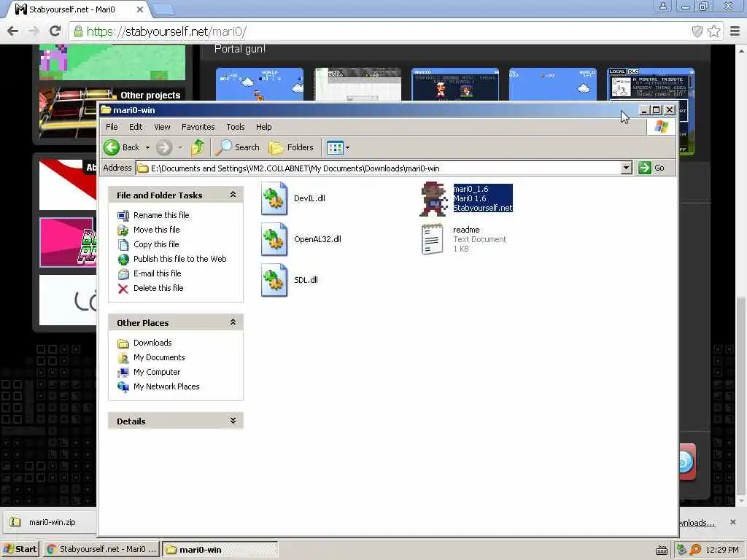Select the readme file name text
This screenshot has width=747, height=560.
click(466, 230)
